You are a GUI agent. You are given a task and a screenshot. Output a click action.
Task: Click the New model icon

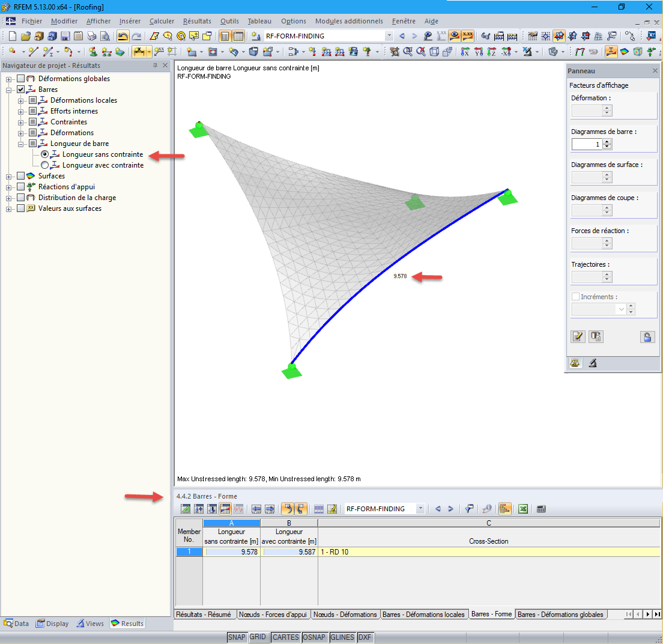pyautogui.click(x=13, y=36)
